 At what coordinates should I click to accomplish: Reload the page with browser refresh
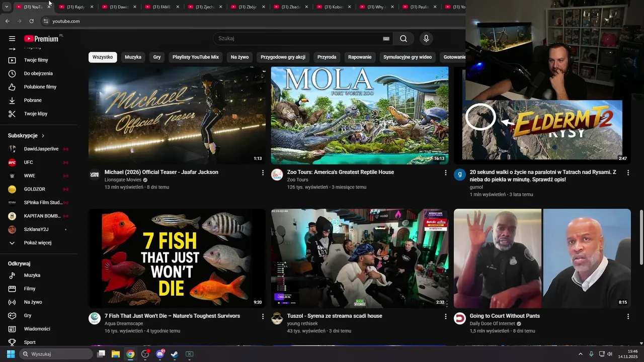pyautogui.click(x=32, y=21)
